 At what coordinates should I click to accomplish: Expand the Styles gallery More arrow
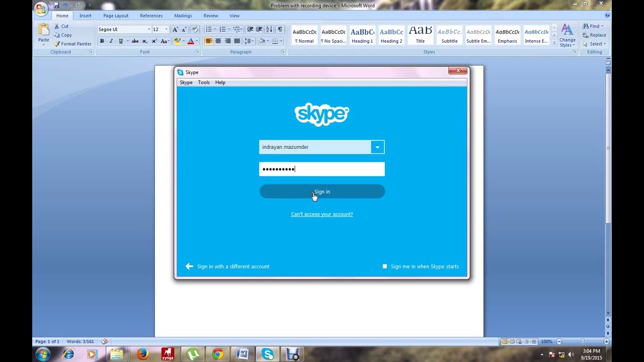coord(554,43)
